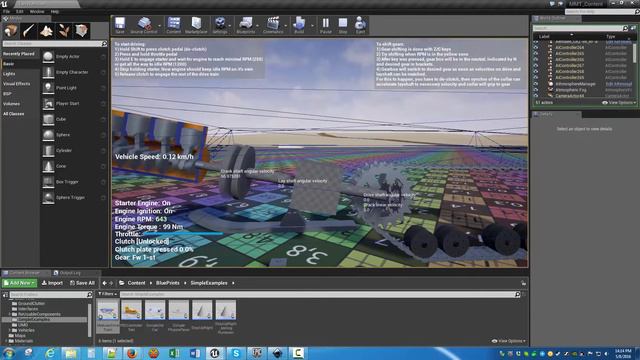Open Content Browser View Options dropdown
640x360 pixels.
tap(509, 341)
